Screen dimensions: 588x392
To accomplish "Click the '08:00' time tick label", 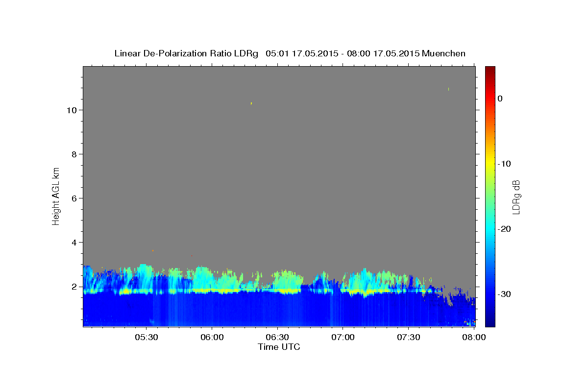I will click(x=474, y=337).
